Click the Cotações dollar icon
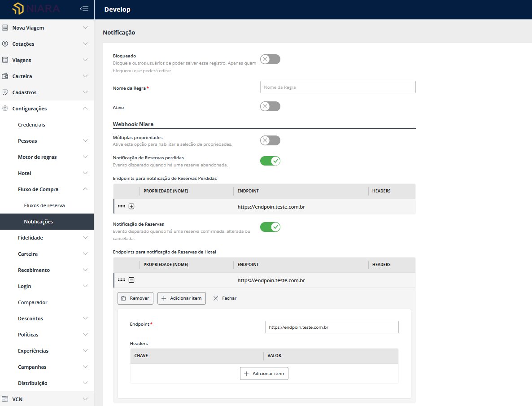Viewport: 532px width, 406px height. click(x=5, y=44)
